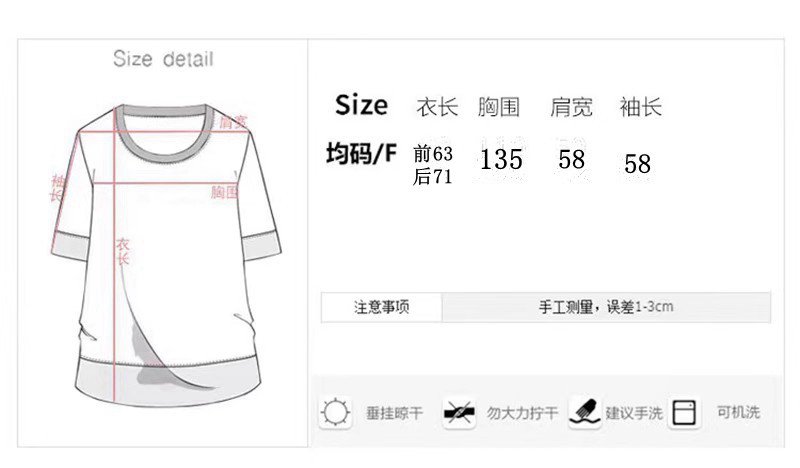Click the 垂挂晾干 care label
The image size is (800, 468).
[x=394, y=413]
